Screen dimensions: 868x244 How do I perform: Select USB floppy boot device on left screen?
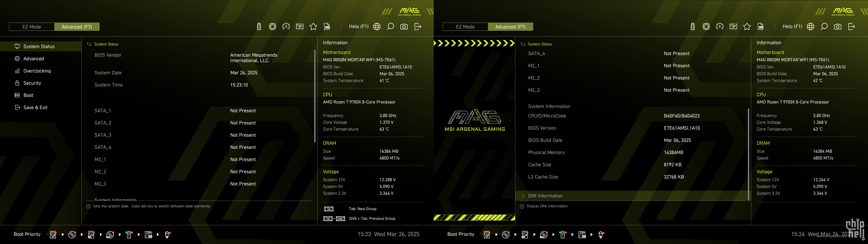(x=148, y=235)
